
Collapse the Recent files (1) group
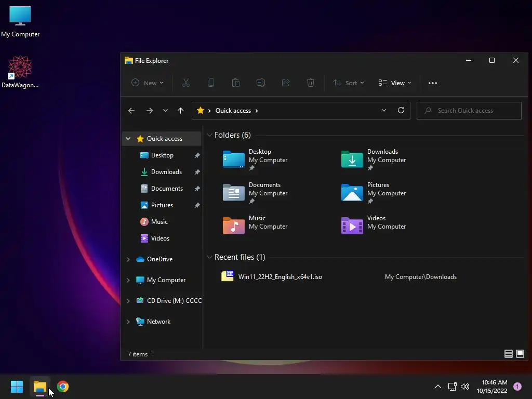tap(209, 257)
